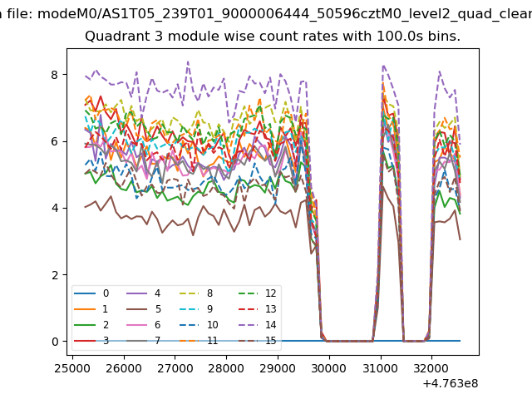Image resolution: width=532 pixels, height=399 pixels.
Task: Click the plot title about Quadrant 3
Action: [273, 37]
